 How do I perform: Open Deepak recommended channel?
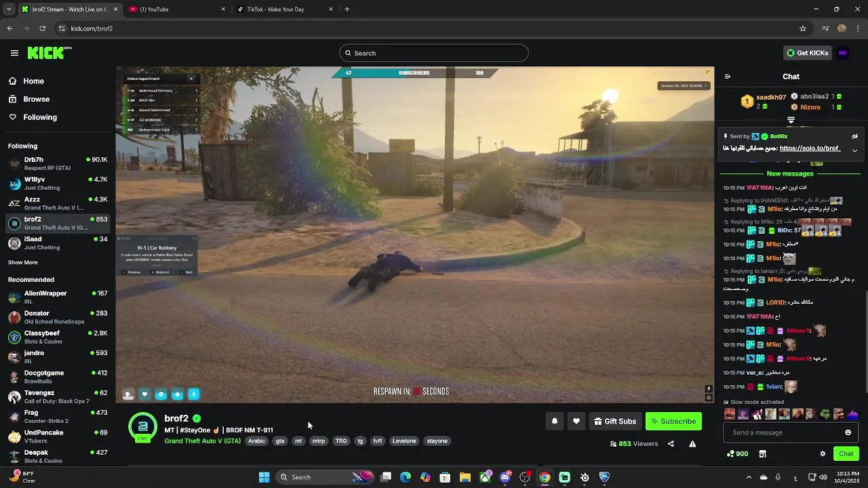click(58, 456)
